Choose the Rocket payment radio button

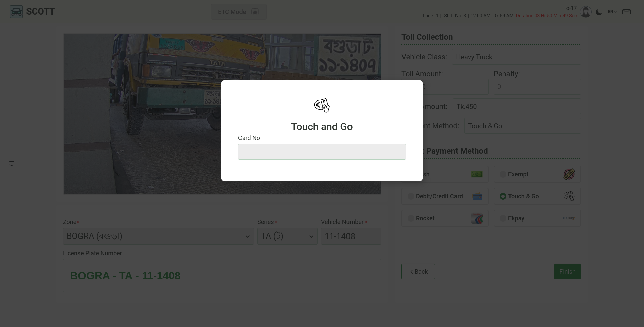click(x=411, y=218)
